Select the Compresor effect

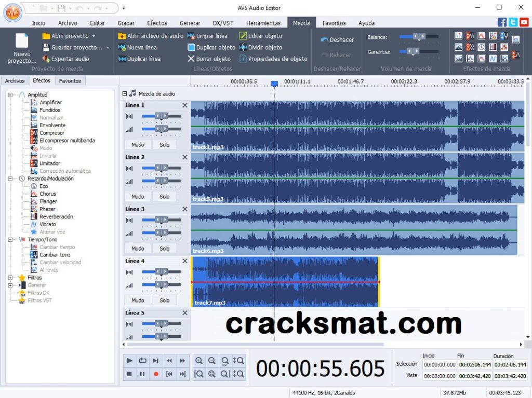tap(52, 133)
